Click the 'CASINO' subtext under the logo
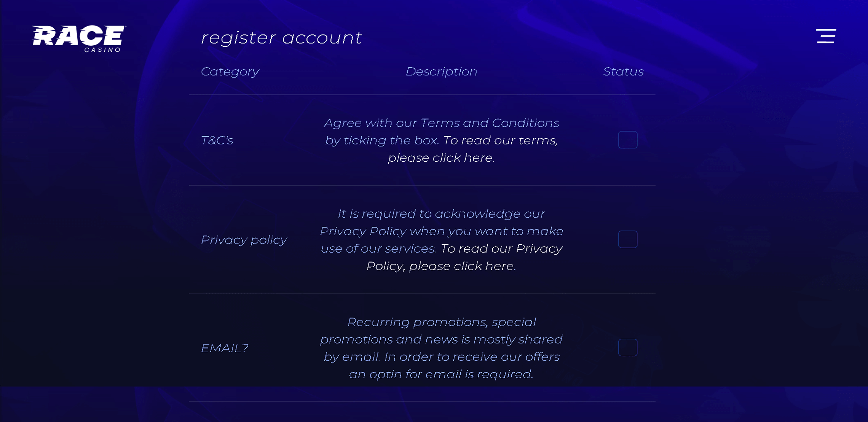 pos(103,50)
